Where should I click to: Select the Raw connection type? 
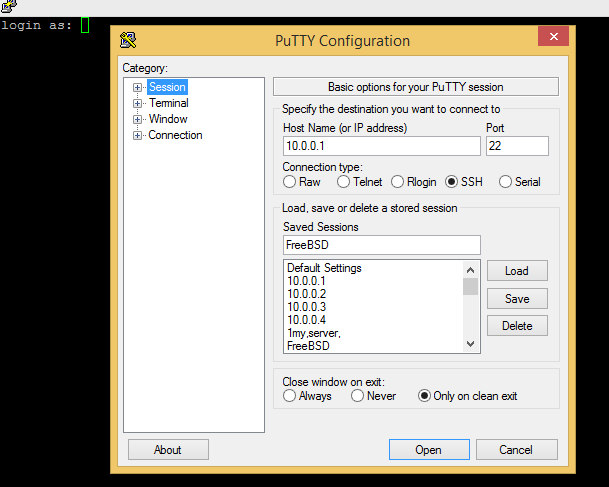pos(302,182)
